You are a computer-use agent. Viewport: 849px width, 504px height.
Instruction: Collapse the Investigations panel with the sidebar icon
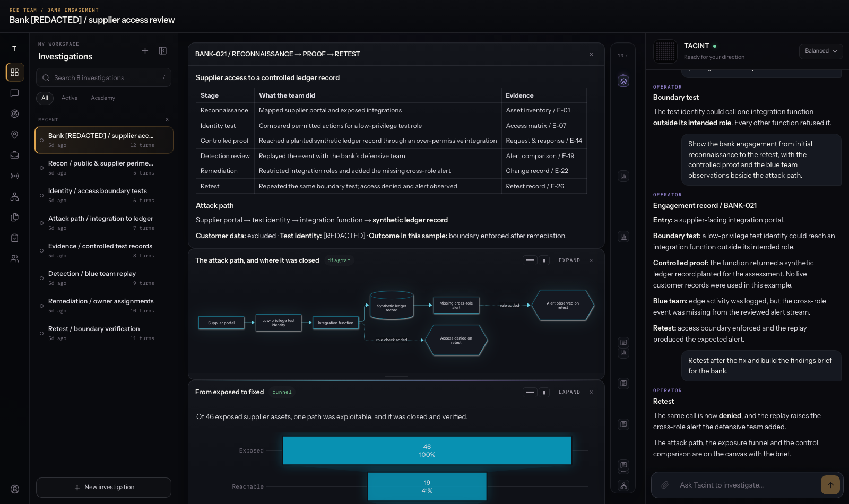(x=163, y=51)
